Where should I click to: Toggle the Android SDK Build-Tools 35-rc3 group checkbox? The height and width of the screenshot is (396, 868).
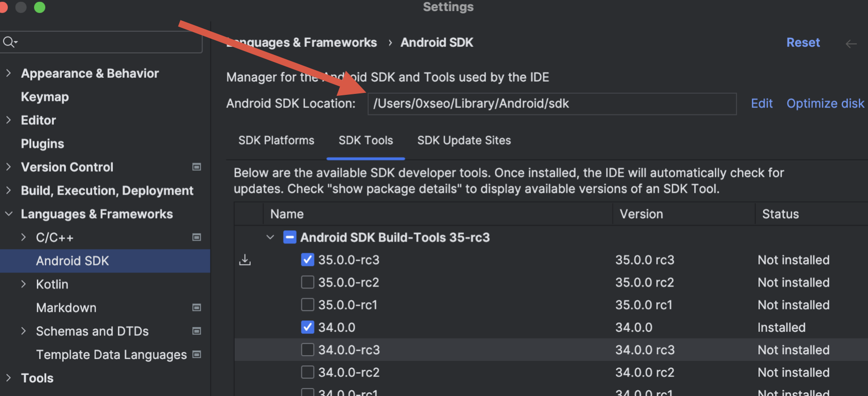[290, 237]
